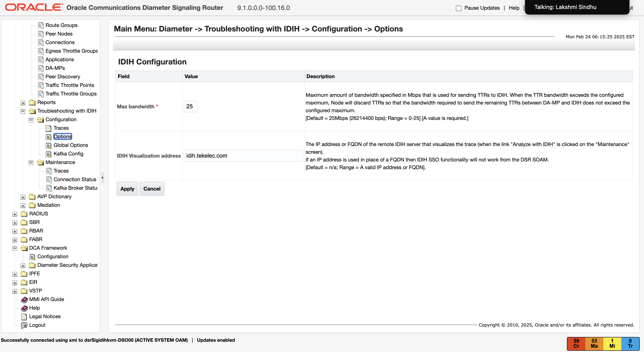Expand the RADIUS folder

coord(15,214)
